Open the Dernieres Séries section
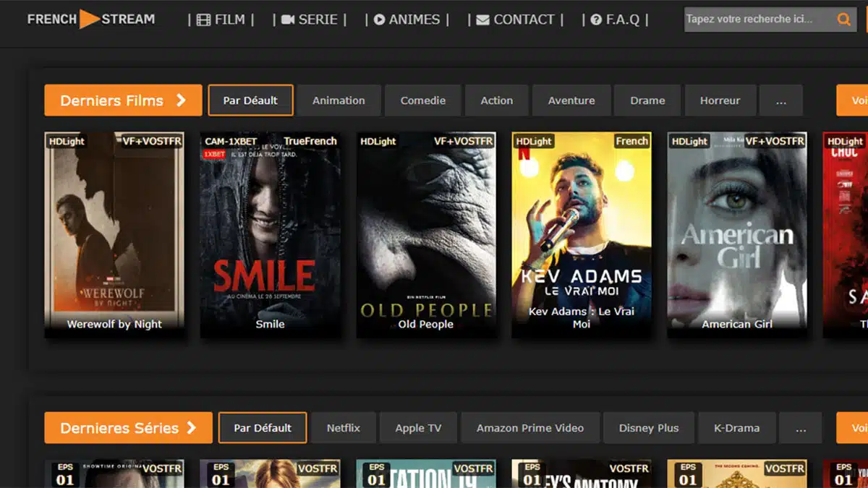Viewport: 868px width, 488px height. tap(128, 428)
